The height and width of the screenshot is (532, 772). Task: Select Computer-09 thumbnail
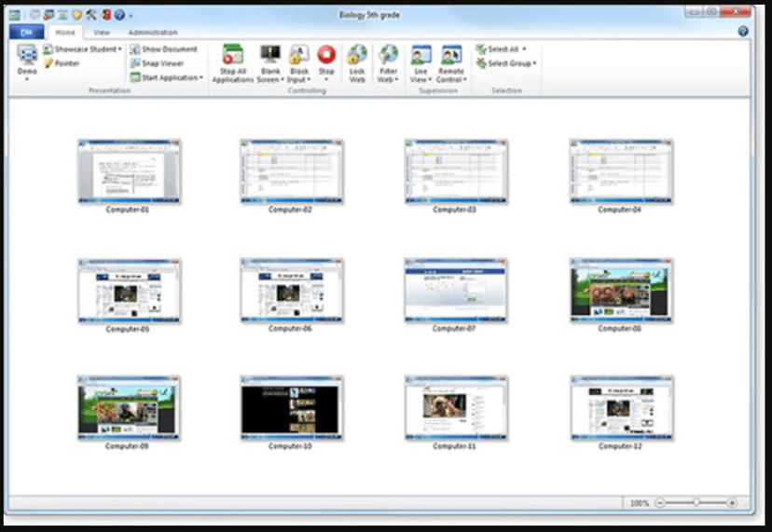[129, 408]
